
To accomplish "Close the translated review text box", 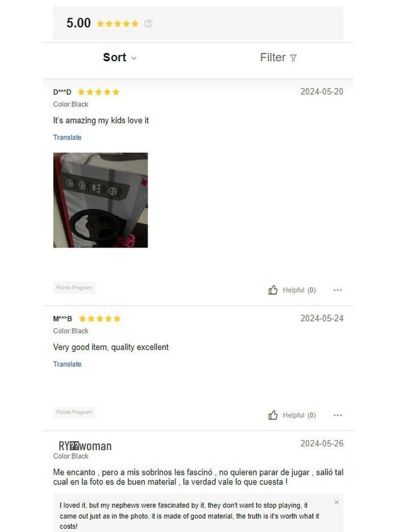I will coord(337,502).
